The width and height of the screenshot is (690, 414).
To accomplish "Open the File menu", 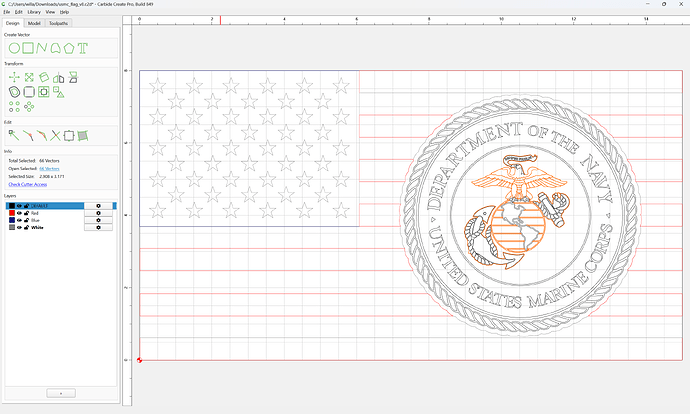I will (x=7, y=12).
